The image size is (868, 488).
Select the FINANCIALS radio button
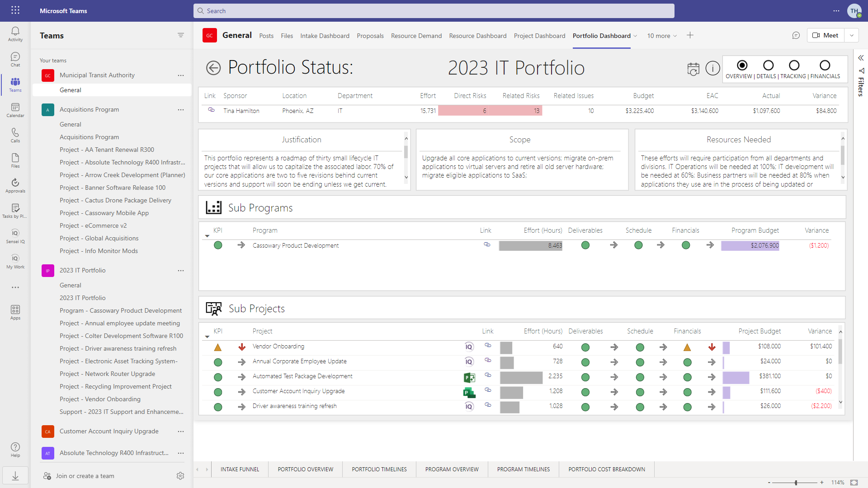[x=825, y=66]
